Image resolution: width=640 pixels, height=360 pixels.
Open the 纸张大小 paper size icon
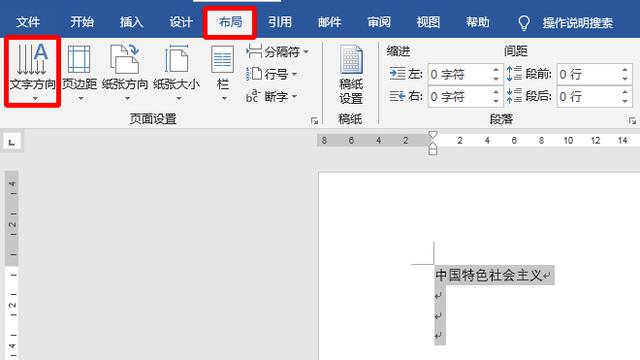point(177,72)
